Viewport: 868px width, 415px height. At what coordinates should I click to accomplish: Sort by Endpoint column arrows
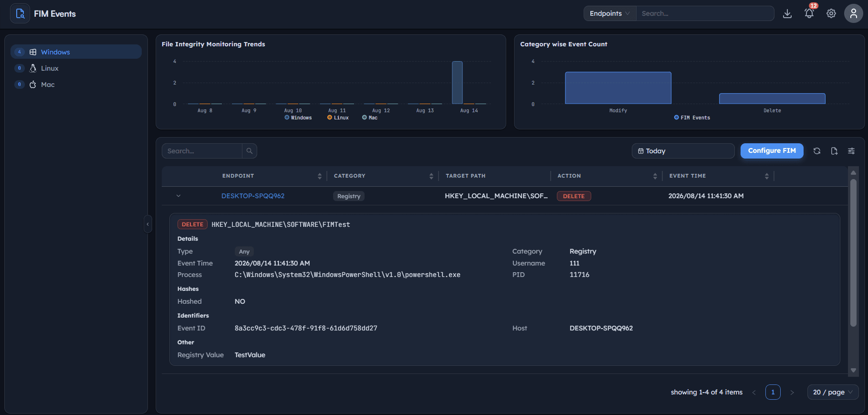pyautogui.click(x=320, y=176)
